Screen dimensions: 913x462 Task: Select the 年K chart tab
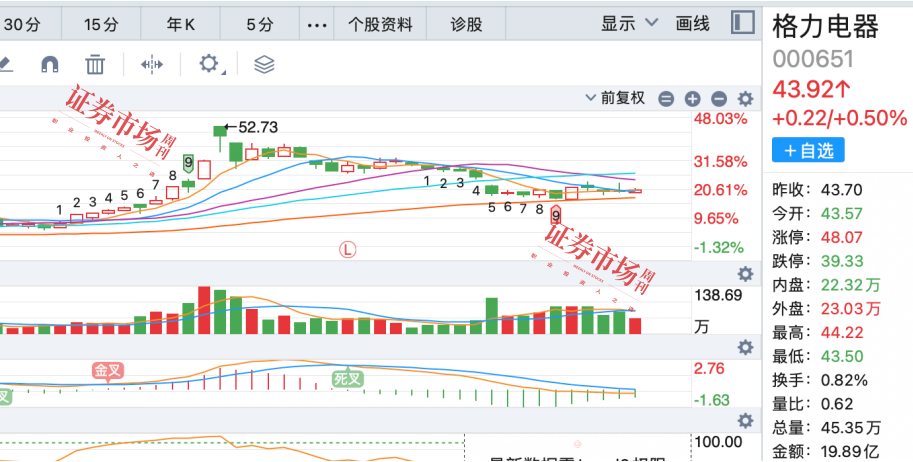[x=181, y=24]
